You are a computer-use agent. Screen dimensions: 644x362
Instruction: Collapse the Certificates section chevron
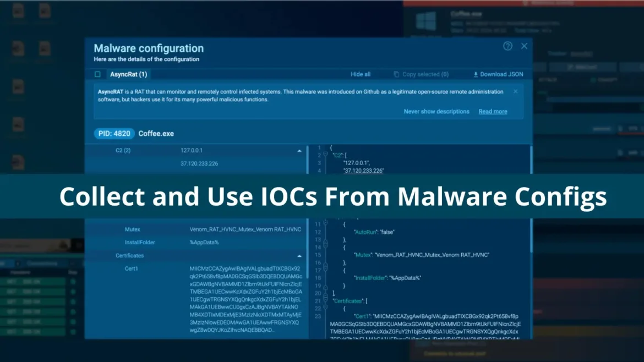tap(299, 255)
